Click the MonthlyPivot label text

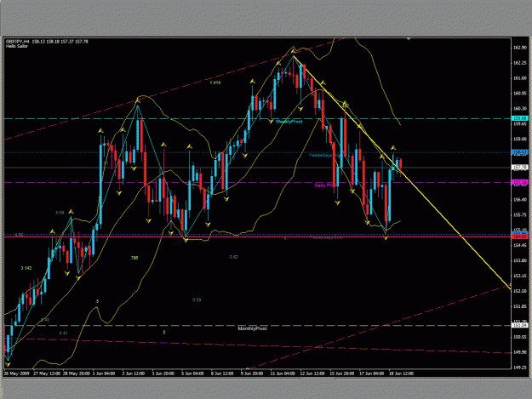pos(252,328)
